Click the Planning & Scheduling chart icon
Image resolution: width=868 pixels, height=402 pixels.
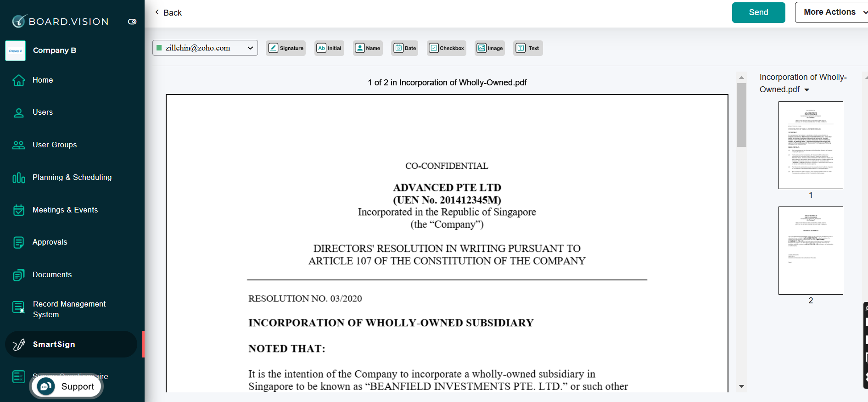coord(19,178)
